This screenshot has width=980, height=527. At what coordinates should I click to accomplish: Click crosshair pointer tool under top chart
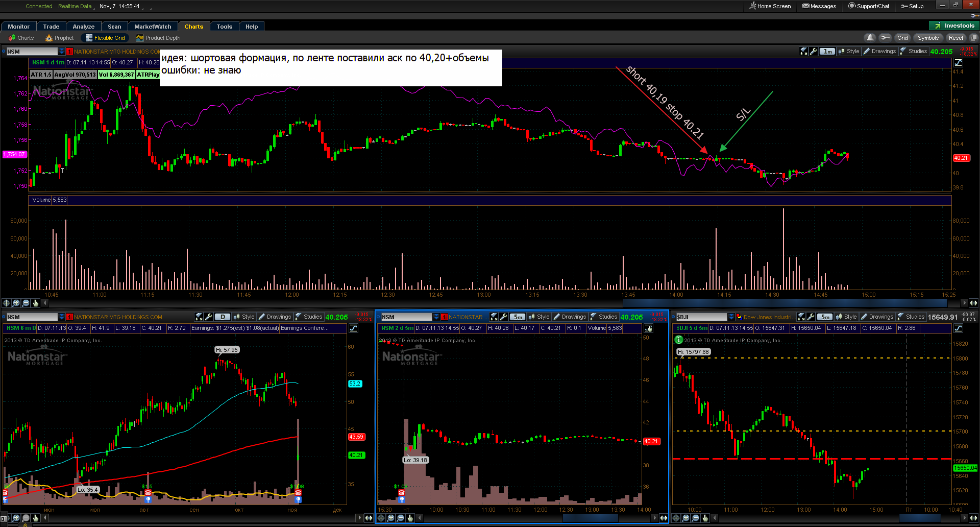tap(7, 303)
